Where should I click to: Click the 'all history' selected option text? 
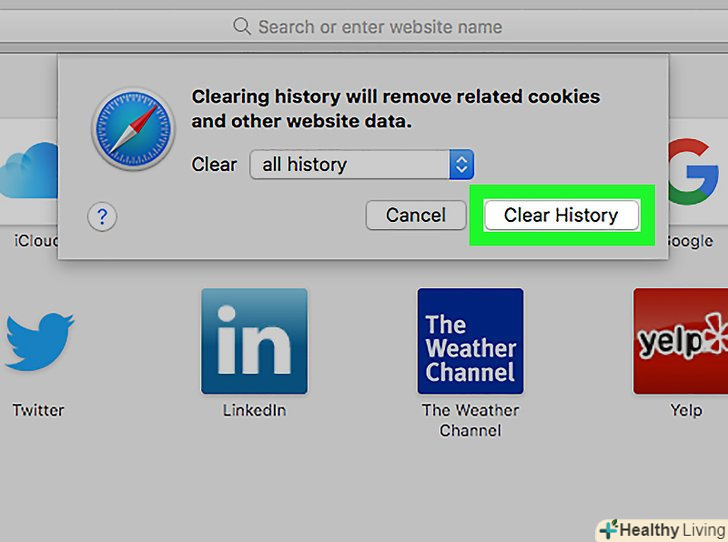(305, 164)
